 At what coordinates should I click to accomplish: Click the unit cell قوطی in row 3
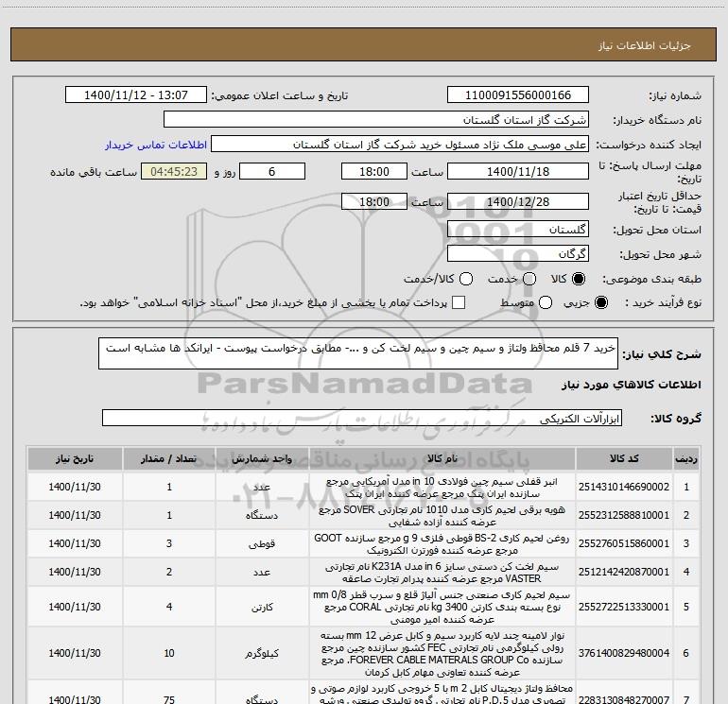(x=262, y=544)
